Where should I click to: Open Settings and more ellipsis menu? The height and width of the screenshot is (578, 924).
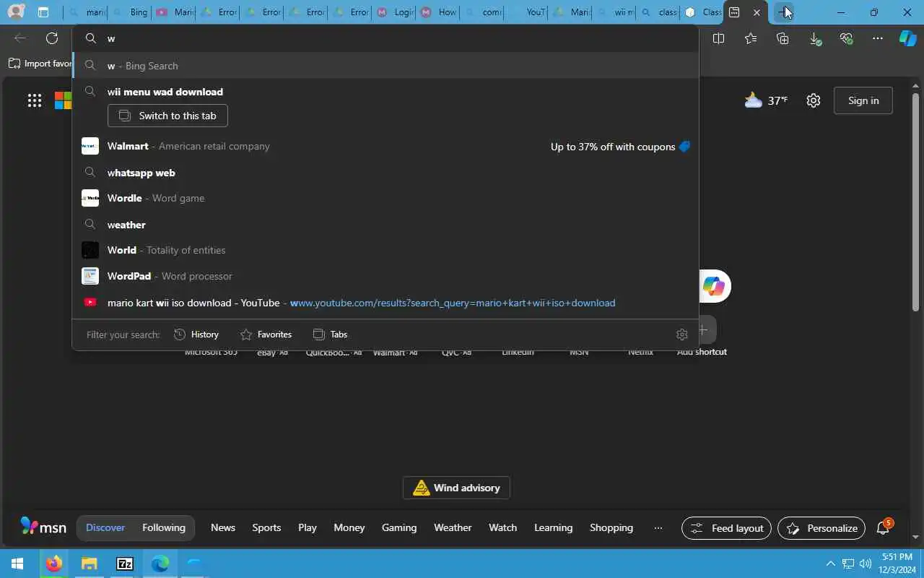(x=878, y=38)
